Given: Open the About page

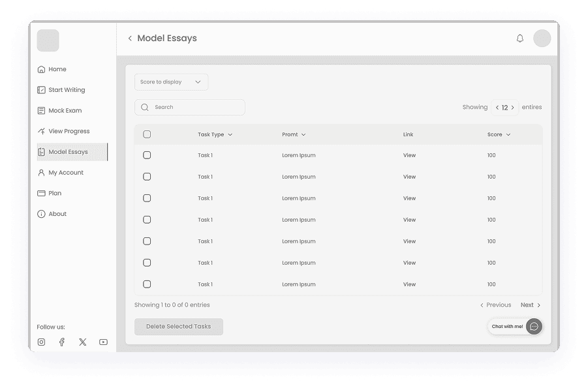Looking at the screenshot, I should pyautogui.click(x=57, y=213).
